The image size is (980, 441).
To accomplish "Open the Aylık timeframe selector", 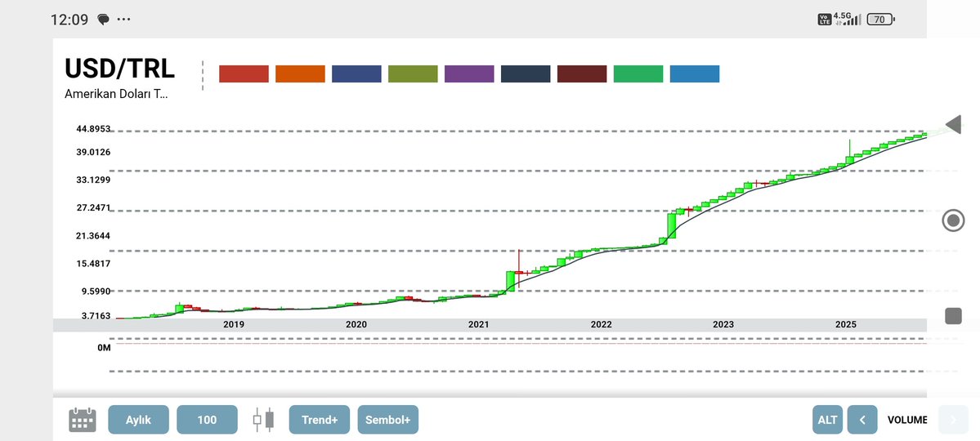I will [139, 420].
